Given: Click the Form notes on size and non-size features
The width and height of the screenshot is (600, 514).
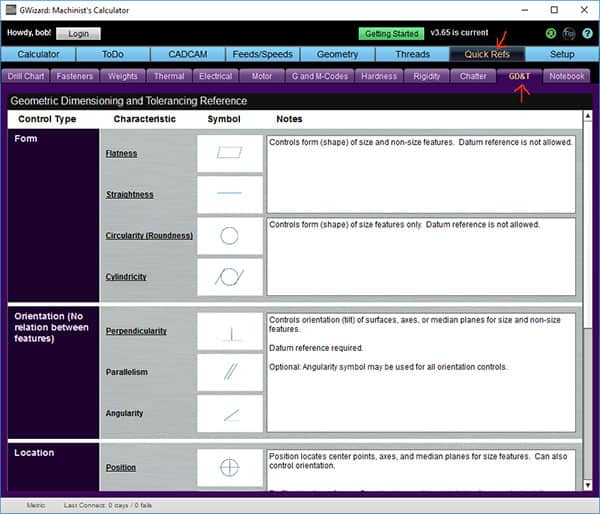Looking at the screenshot, I should pyautogui.click(x=421, y=174).
